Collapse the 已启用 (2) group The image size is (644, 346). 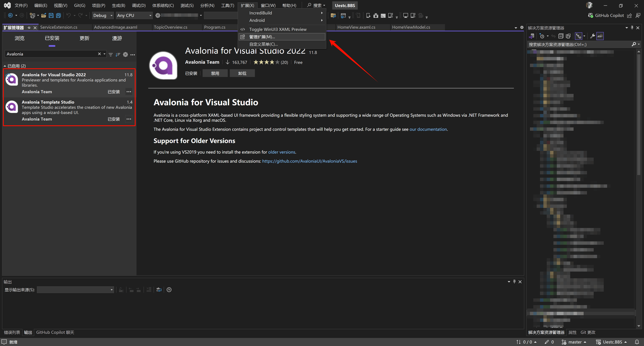[5, 66]
